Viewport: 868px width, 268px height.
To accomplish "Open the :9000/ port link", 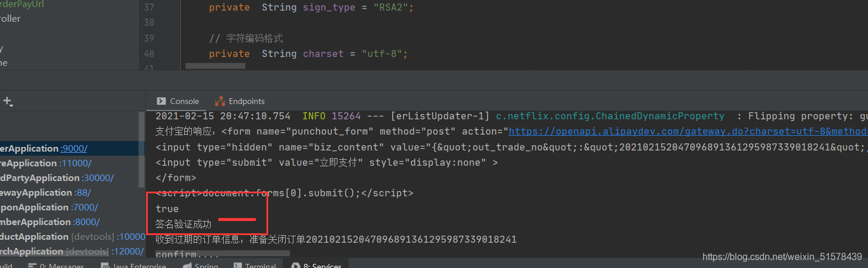I will [74, 149].
